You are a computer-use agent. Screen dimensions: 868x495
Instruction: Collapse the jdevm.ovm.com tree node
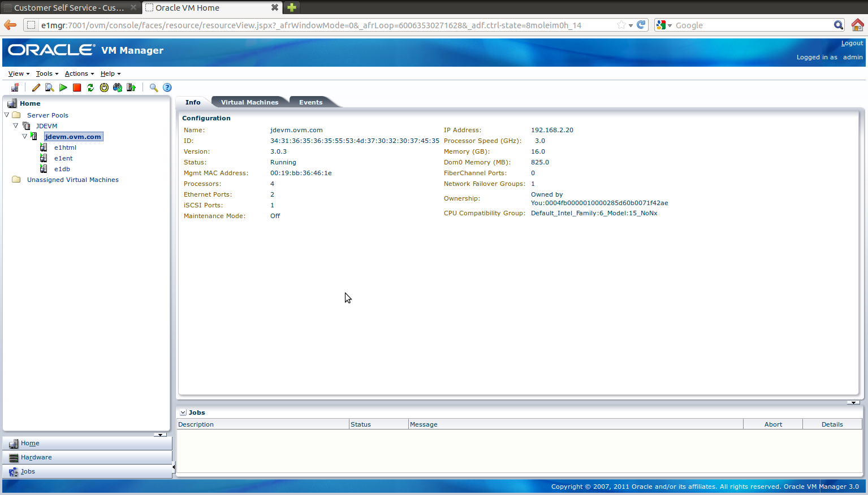[x=25, y=136]
